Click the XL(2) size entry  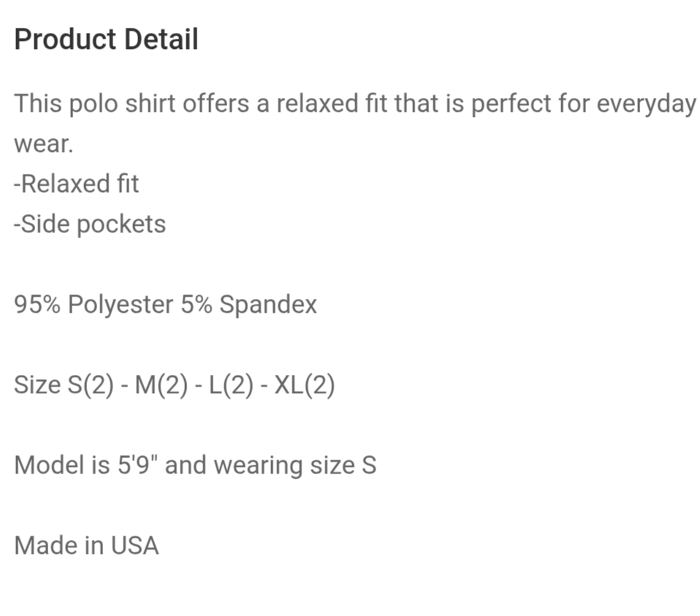[304, 385]
